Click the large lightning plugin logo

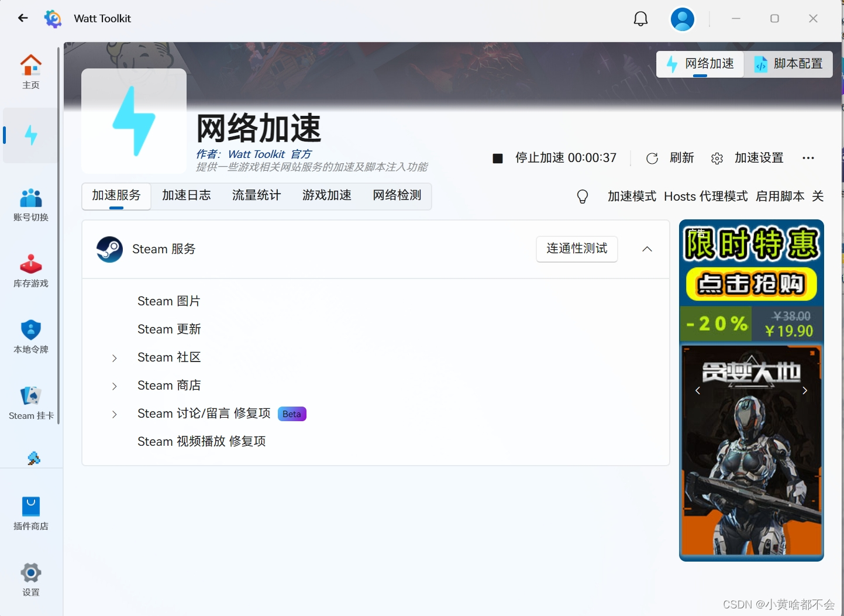pos(134,121)
